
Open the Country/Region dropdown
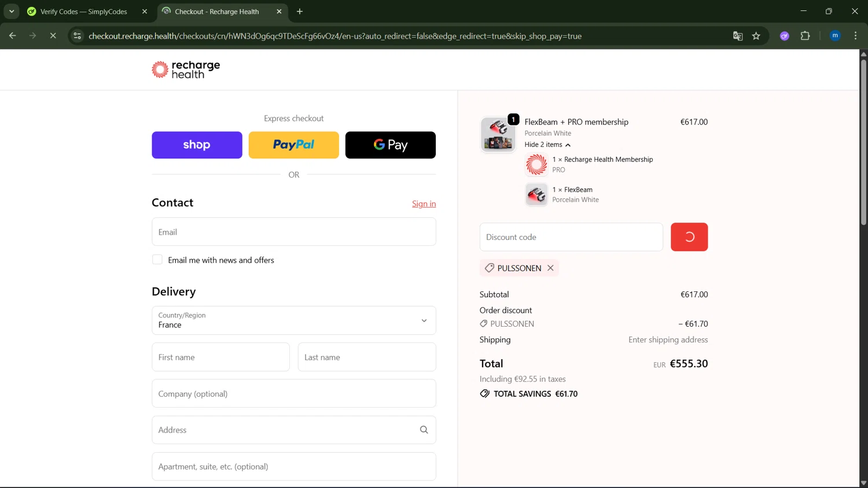point(294,320)
